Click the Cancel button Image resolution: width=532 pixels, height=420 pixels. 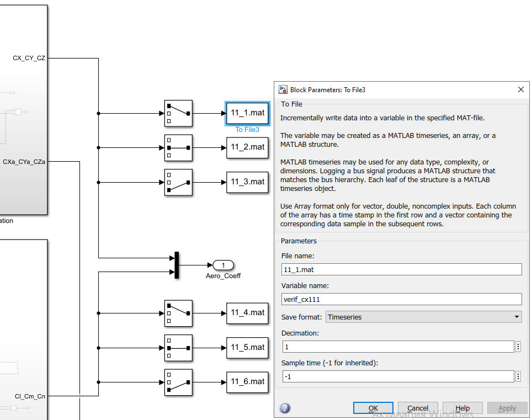point(418,408)
